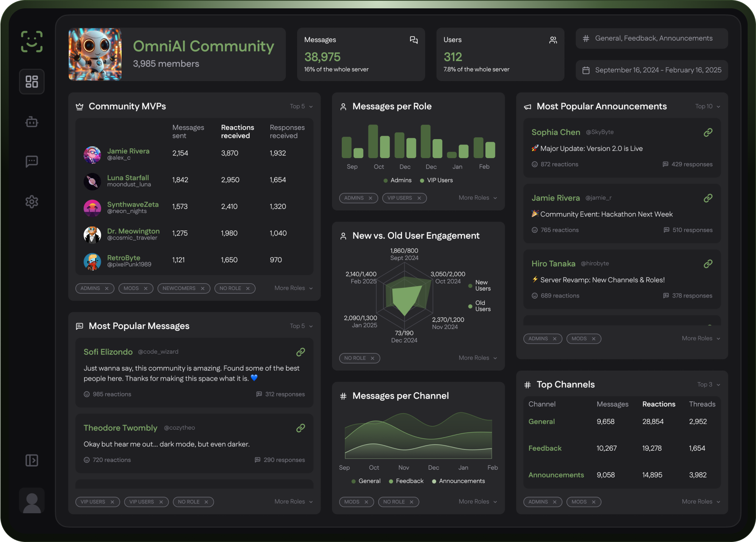Image resolution: width=756 pixels, height=542 pixels.
Task: Open the Feedback channel link
Action: point(545,448)
